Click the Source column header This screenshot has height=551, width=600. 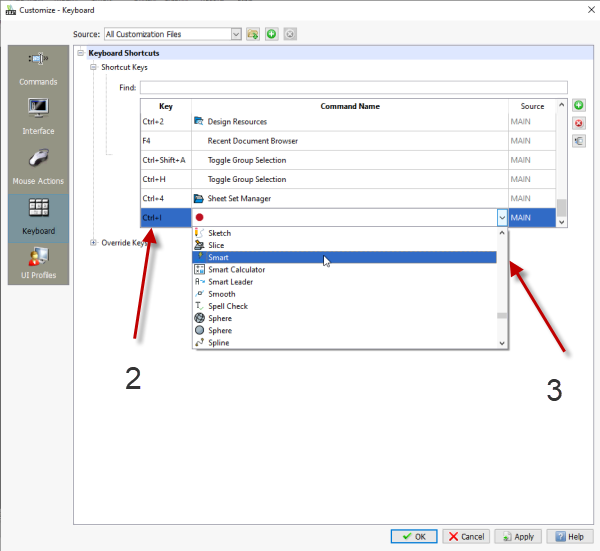(x=532, y=106)
